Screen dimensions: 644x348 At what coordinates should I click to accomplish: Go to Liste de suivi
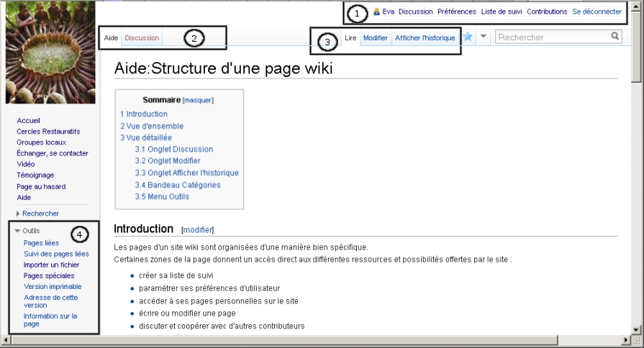tap(502, 12)
